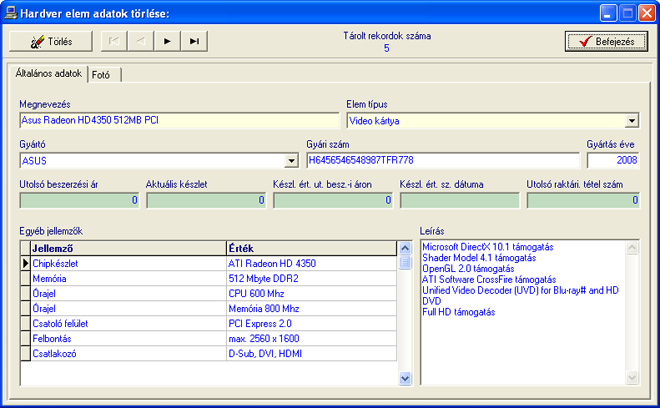Click the Készl. ért. sz. dátuma field

[x=460, y=200]
